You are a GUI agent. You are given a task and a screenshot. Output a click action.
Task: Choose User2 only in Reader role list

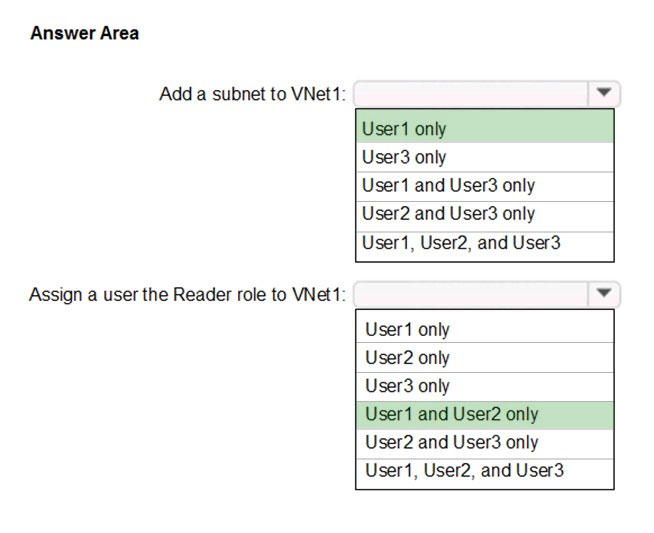(485, 357)
